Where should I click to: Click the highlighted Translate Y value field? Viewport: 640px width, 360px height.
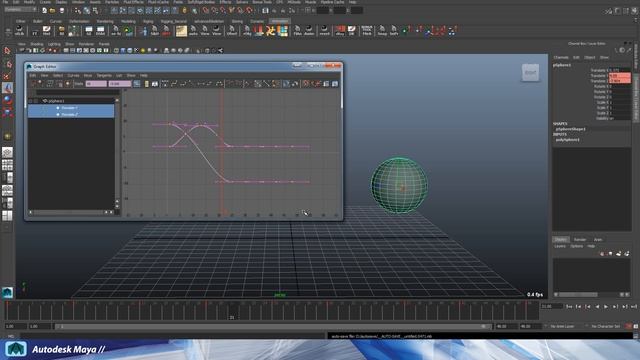619,76
